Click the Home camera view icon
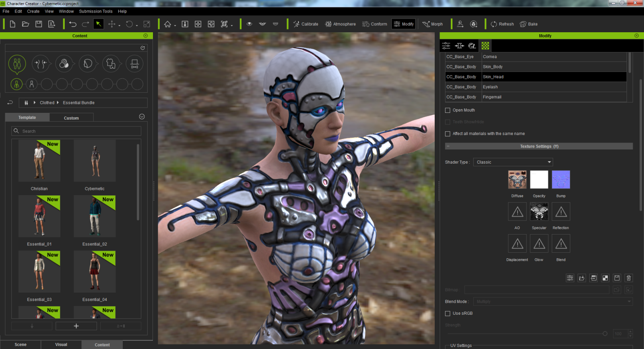The width and height of the screenshot is (644, 349). click(x=167, y=24)
